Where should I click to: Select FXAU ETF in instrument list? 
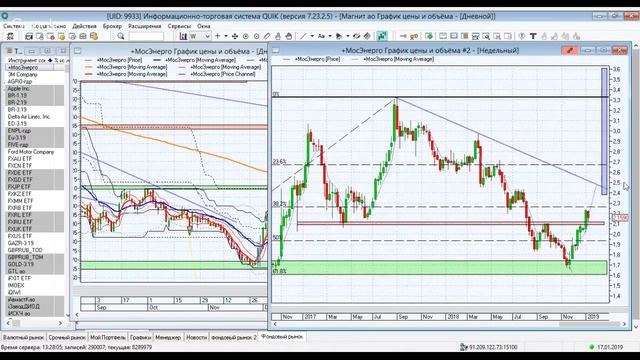point(35,159)
